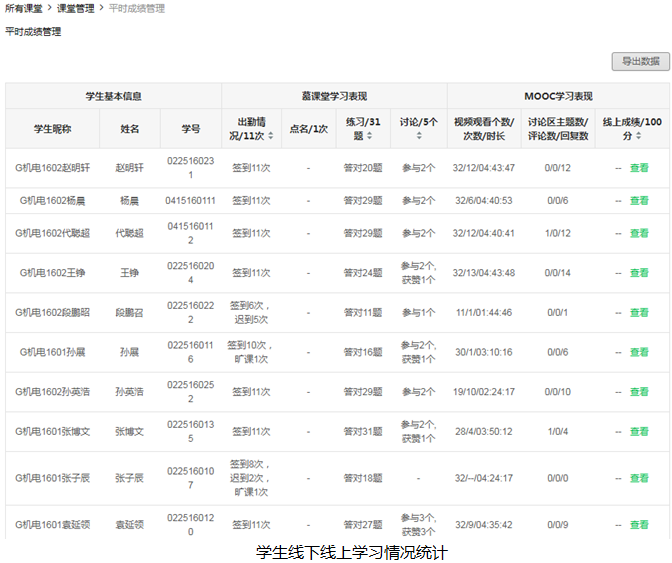
Task: Click 查看 for student 段鹏召
Action: tap(639, 313)
